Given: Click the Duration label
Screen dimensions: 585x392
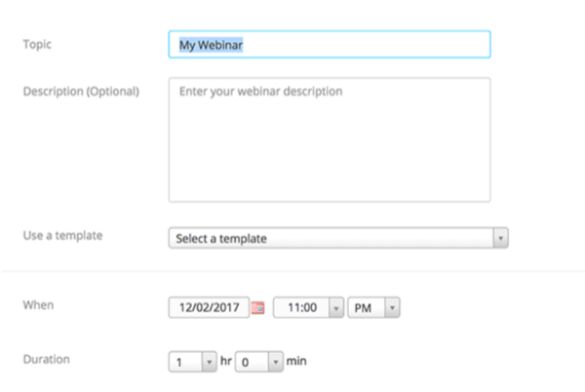Looking at the screenshot, I should tap(46, 360).
